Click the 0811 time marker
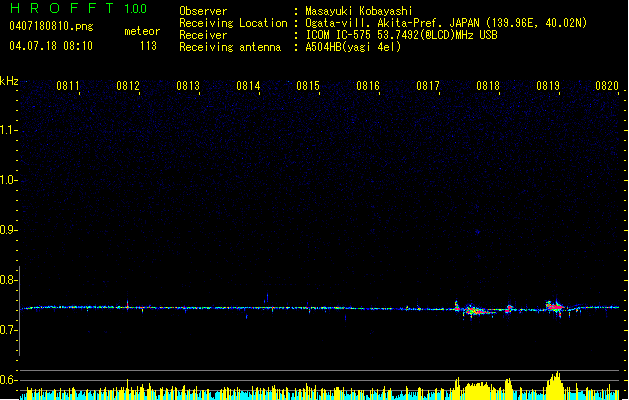 point(67,86)
